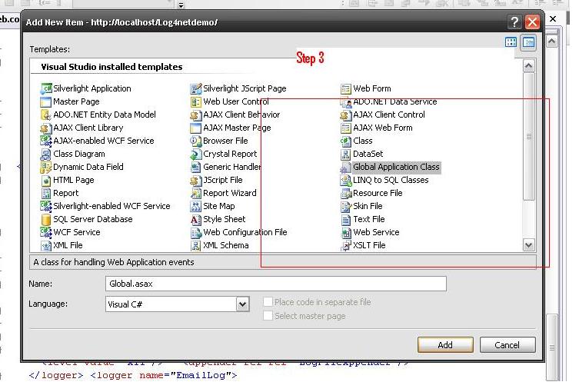Click templates list scroll up arrow
The height and width of the screenshot is (392, 579).
point(529,66)
